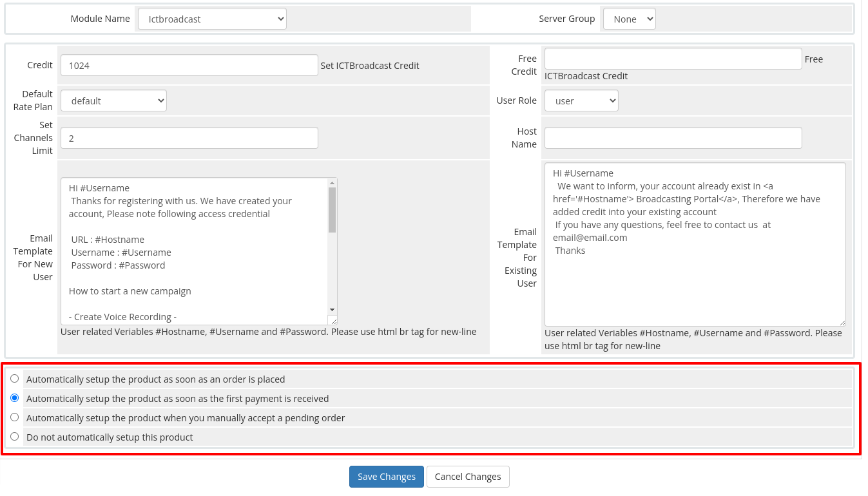The width and height of the screenshot is (868, 496).
Task: Click the 'Email Template For Existing User' label
Action: 517,258
